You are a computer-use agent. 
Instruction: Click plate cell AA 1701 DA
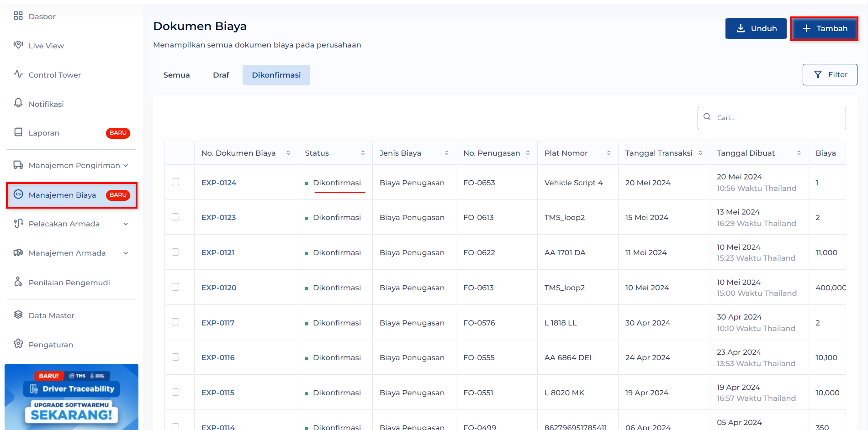(565, 252)
